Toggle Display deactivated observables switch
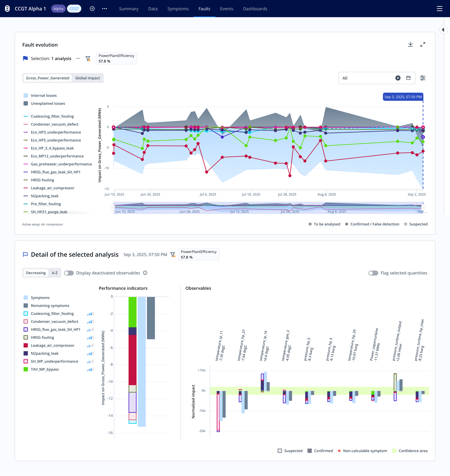 pos(69,273)
